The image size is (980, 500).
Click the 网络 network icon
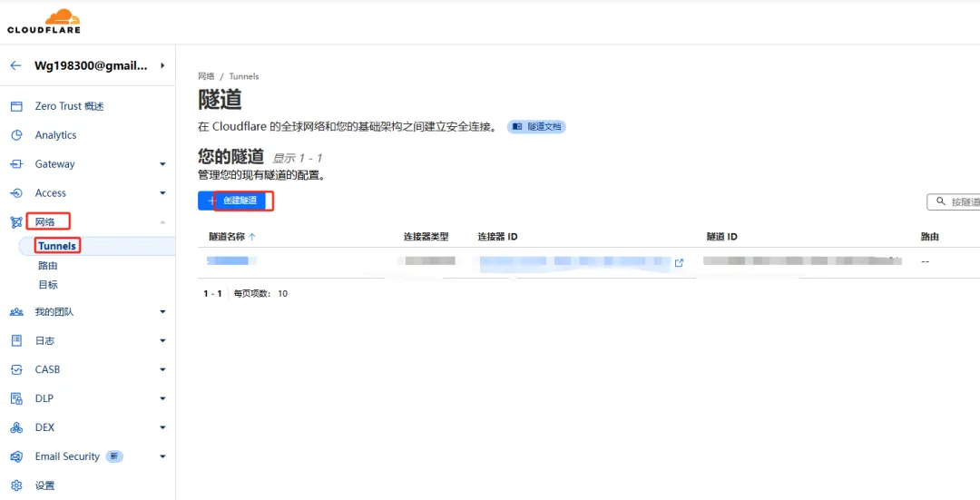coord(17,222)
